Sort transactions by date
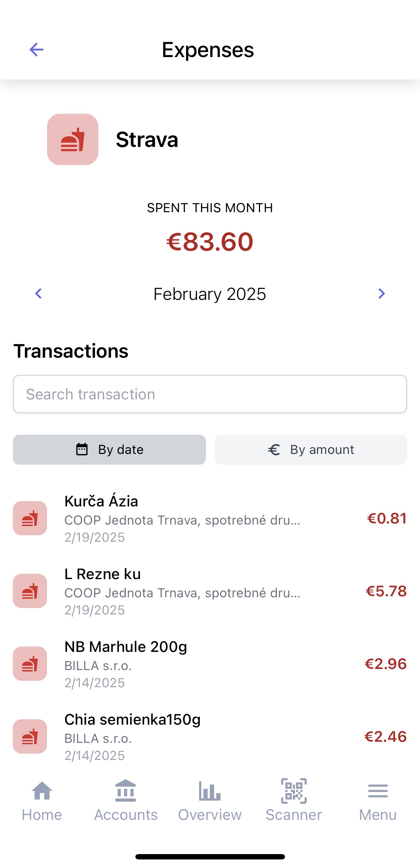Screen dimensions: 420x868 coord(109,450)
